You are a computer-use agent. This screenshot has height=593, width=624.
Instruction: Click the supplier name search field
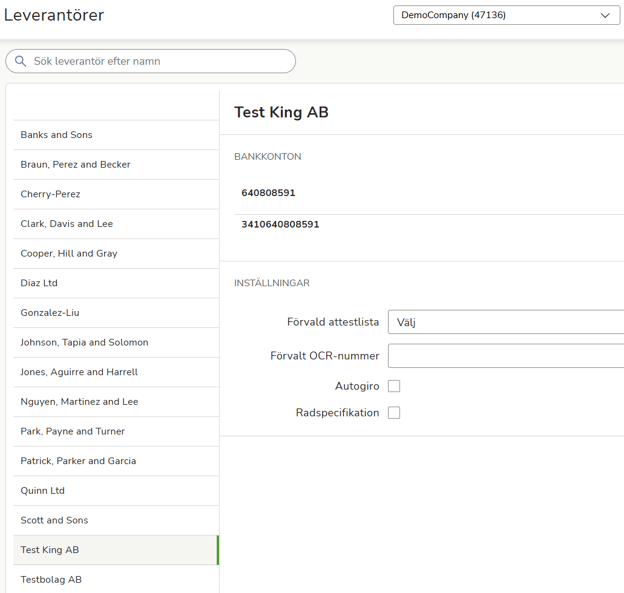point(160,61)
